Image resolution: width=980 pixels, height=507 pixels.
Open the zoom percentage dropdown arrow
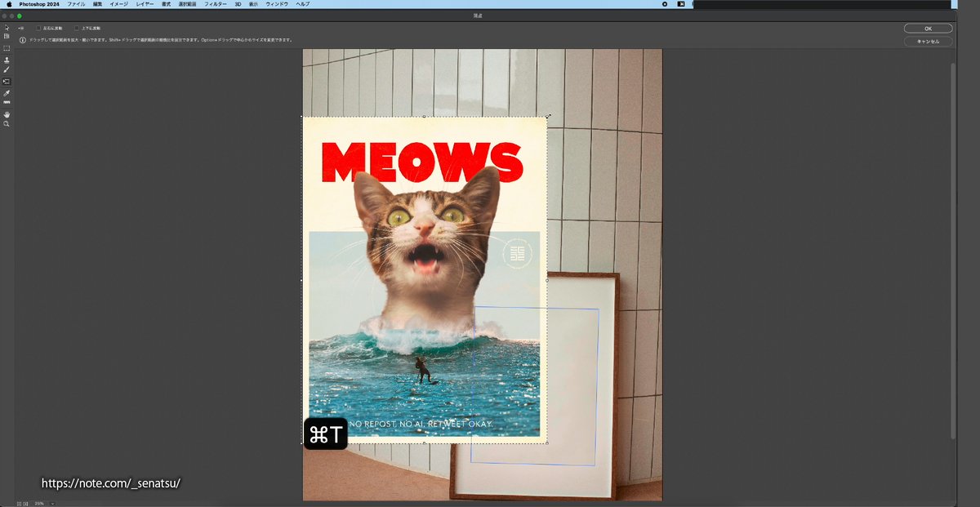(x=52, y=504)
